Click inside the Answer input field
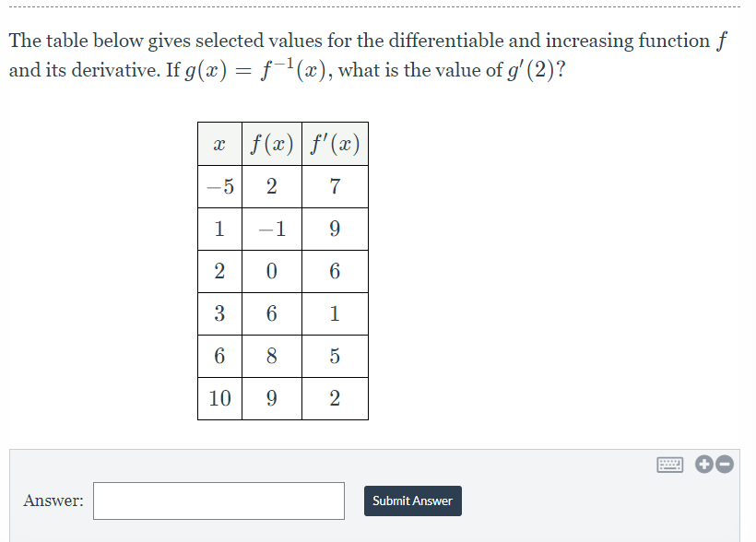 click(219, 501)
